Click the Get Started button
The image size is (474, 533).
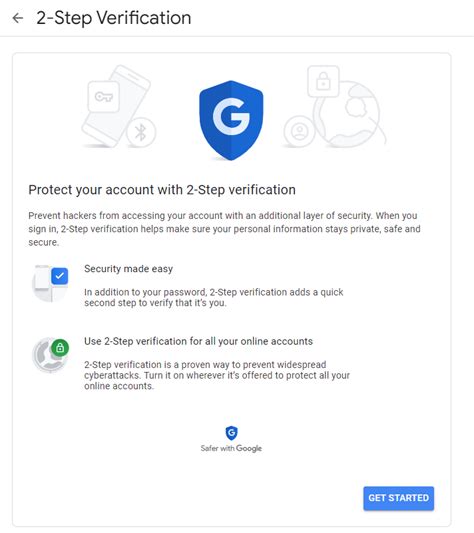tap(399, 498)
